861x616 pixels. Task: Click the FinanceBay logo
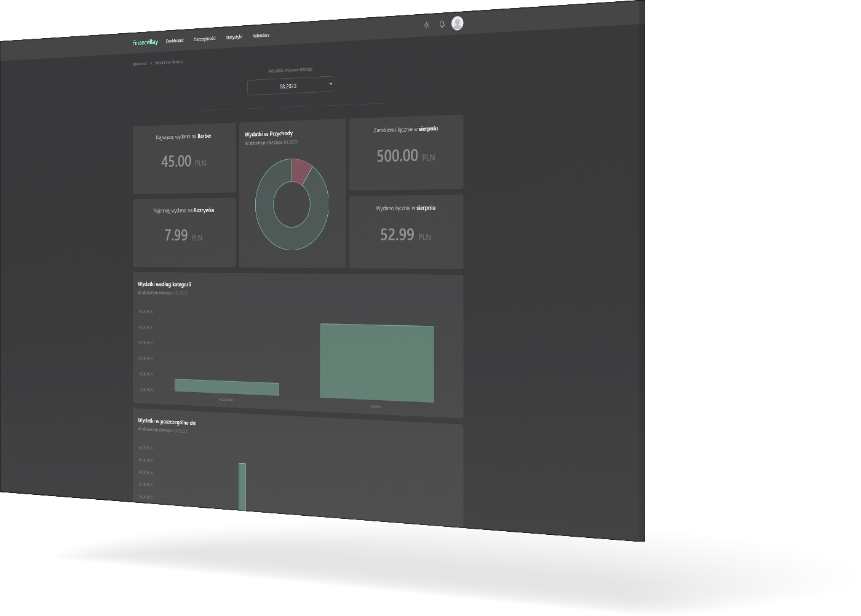[145, 42]
